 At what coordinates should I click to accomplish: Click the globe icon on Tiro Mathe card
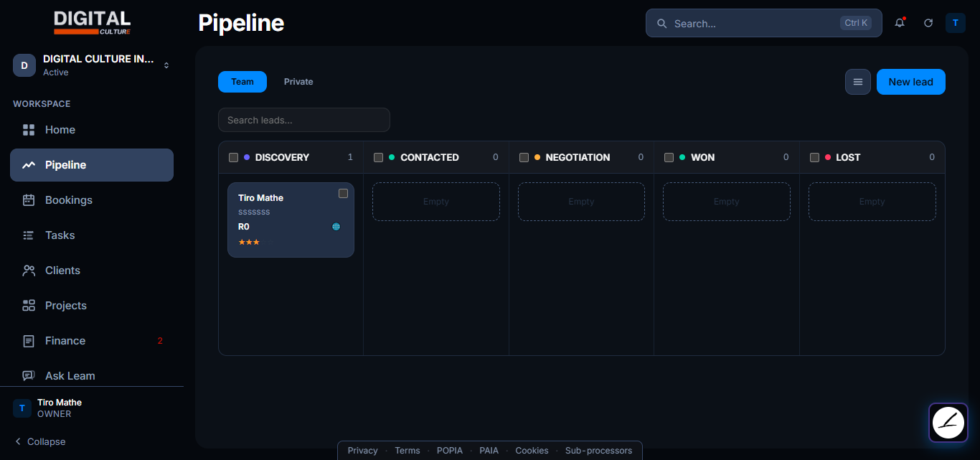pos(336,227)
